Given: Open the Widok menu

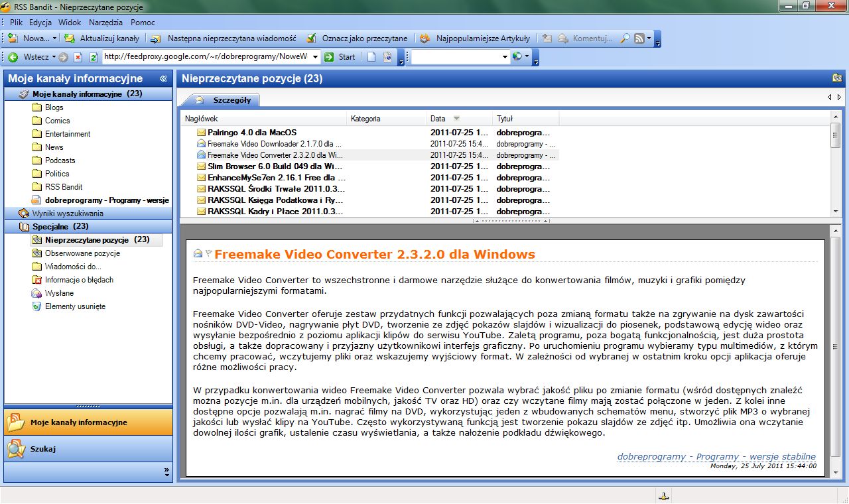Looking at the screenshot, I should tap(70, 22).
